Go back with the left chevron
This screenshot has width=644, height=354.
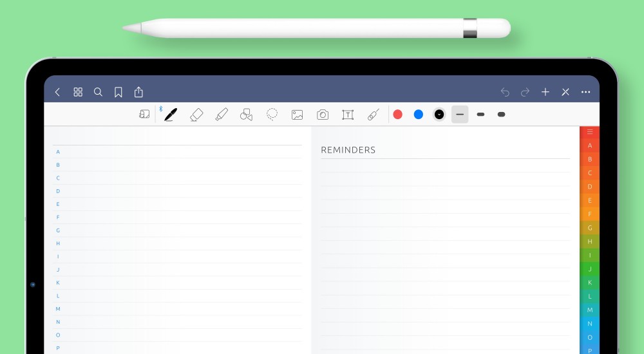(57, 92)
